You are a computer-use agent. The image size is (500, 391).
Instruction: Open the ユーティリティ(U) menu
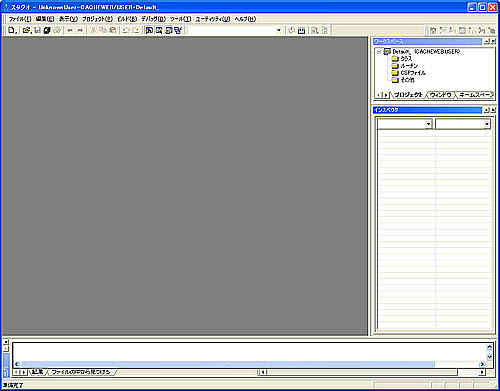pyautogui.click(x=213, y=19)
